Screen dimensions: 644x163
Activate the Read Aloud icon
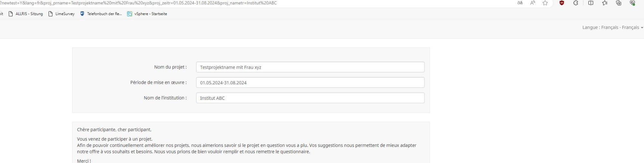click(533, 3)
